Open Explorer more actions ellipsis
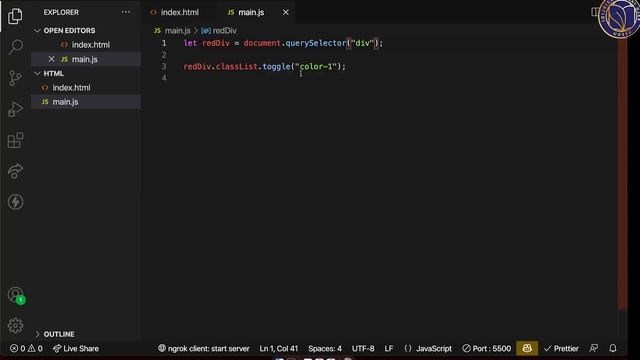 (126, 12)
